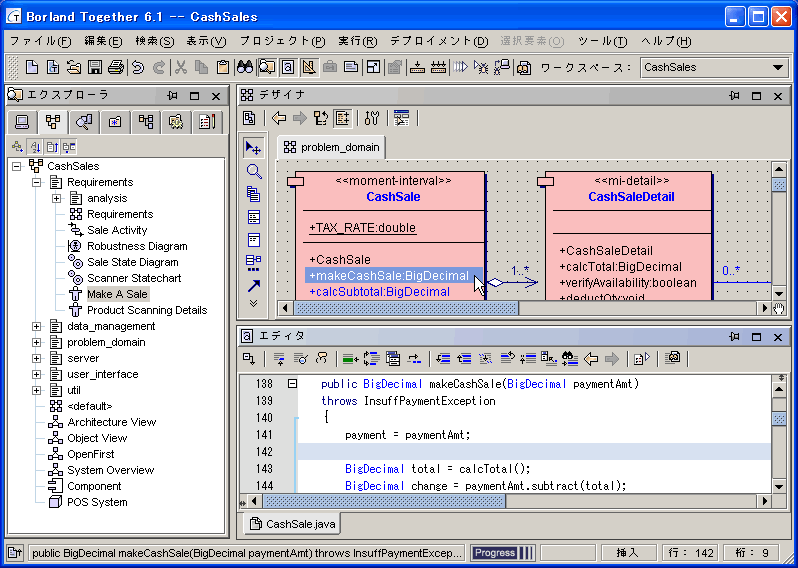Toggle the fourth view button in Explorer tree toolbar

69,147
